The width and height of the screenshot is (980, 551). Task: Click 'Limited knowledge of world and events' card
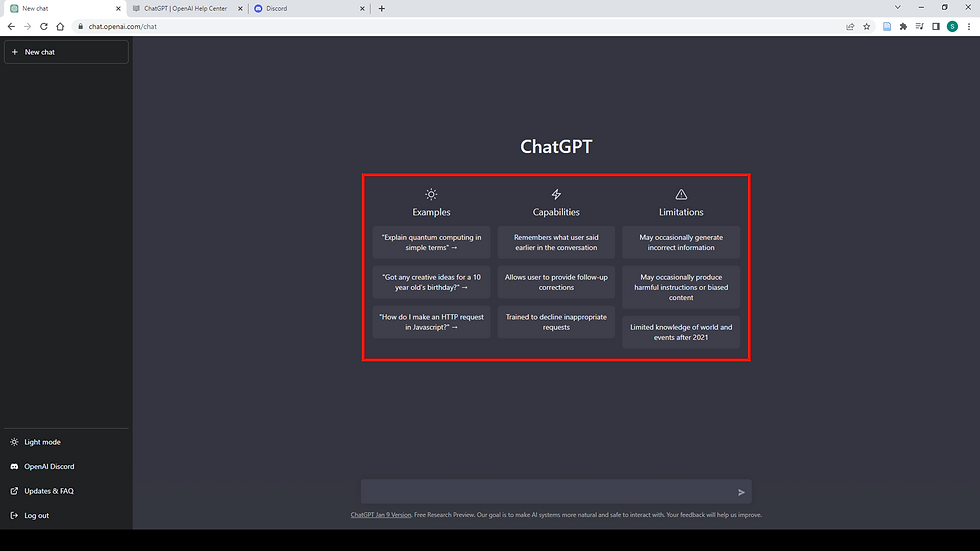[x=681, y=332]
